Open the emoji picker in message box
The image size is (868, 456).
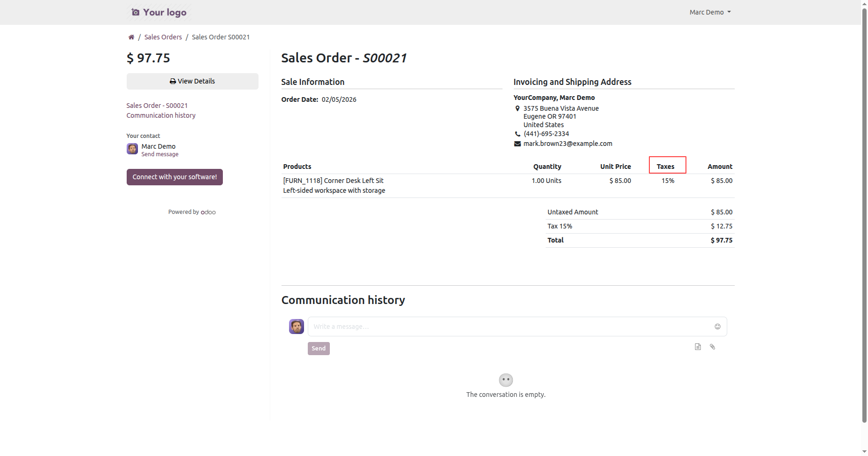click(717, 327)
